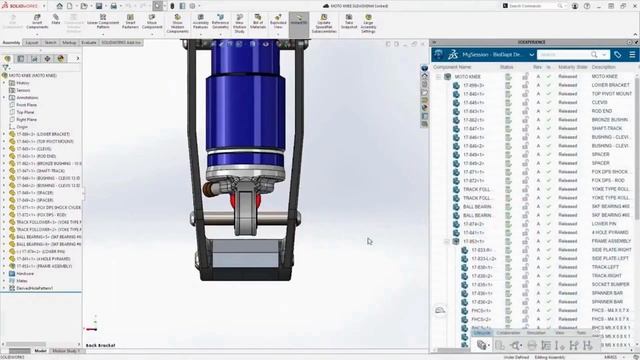Open a file using the Open folder icon
The height and width of the screenshot is (360, 640).
(84, 6)
